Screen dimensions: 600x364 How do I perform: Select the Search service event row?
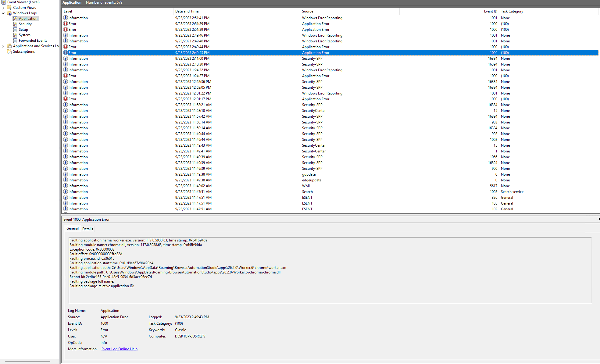coord(307,192)
